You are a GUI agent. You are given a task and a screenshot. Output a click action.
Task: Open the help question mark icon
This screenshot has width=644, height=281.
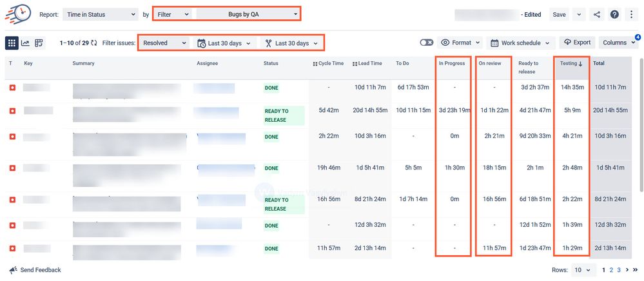coord(614,14)
